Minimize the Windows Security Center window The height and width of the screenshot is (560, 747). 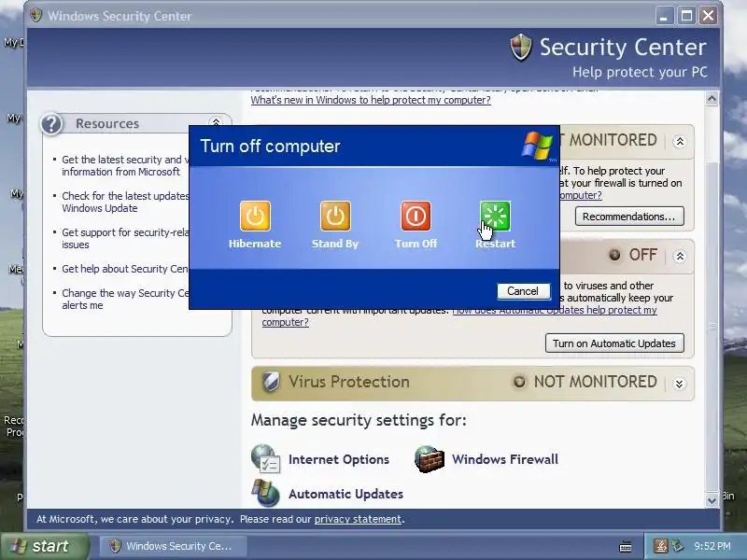pos(664,16)
